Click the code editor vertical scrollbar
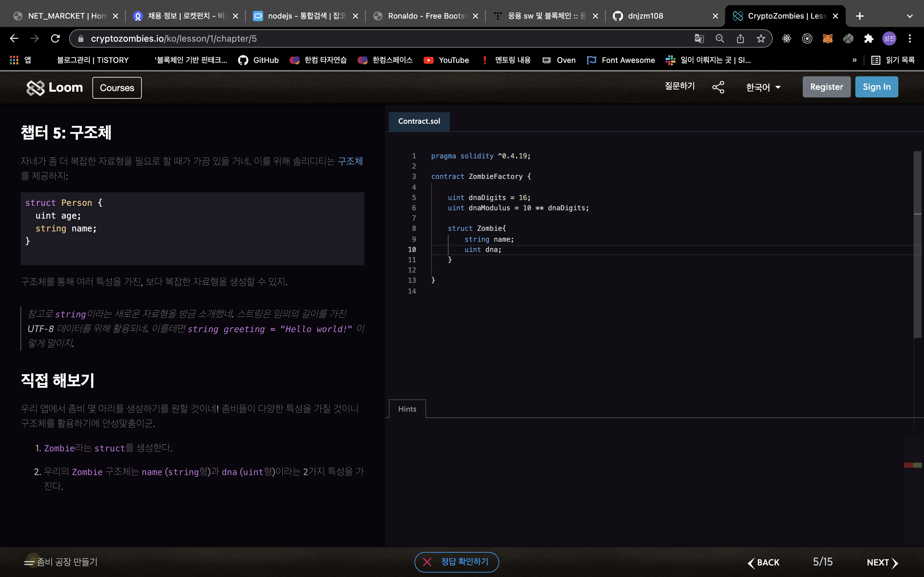924x577 pixels. click(x=917, y=244)
